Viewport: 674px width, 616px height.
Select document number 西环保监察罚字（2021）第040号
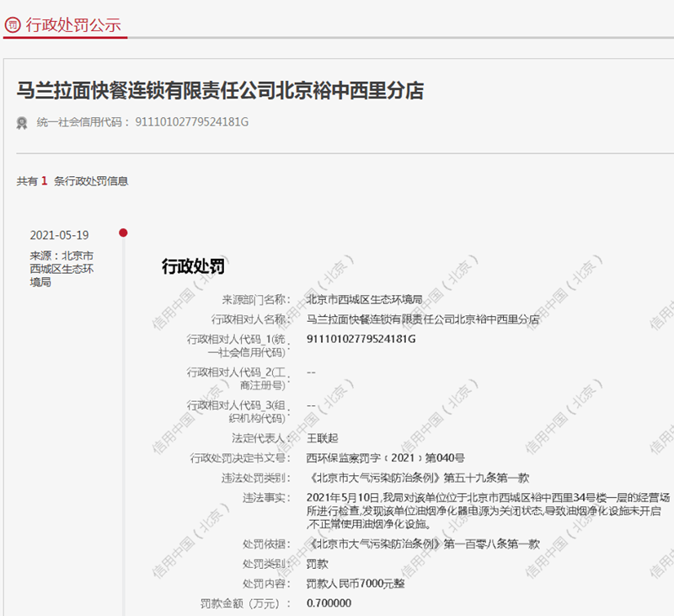click(386, 458)
